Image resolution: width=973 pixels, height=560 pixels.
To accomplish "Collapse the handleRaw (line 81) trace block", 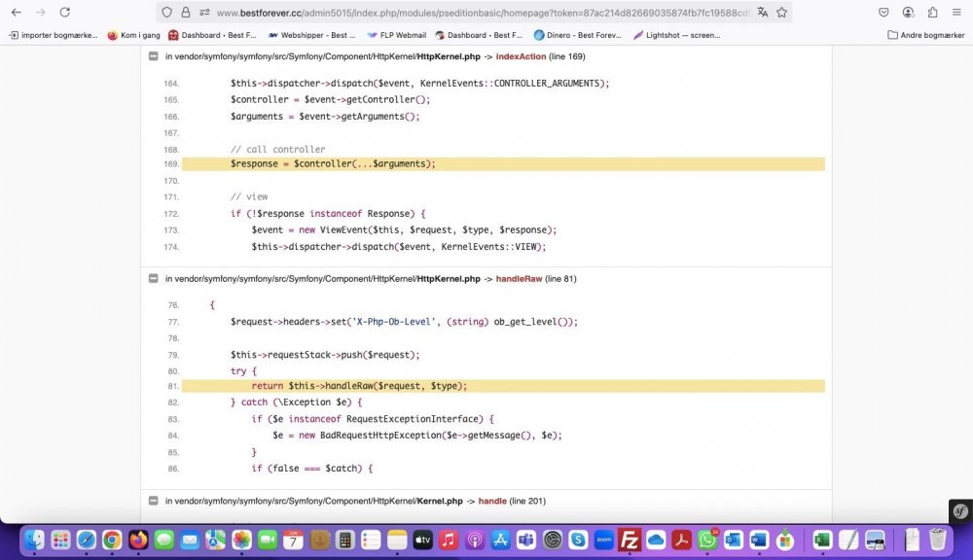I will (154, 278).
